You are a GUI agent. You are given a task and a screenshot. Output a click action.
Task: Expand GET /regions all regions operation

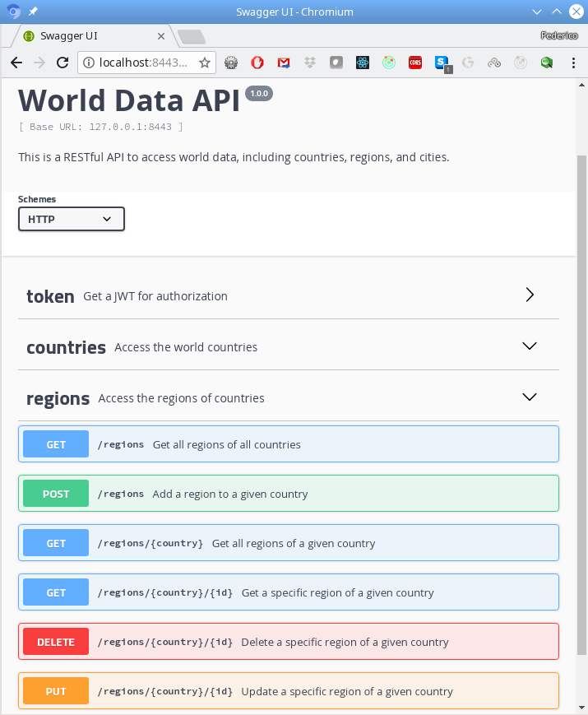point(289,444)
